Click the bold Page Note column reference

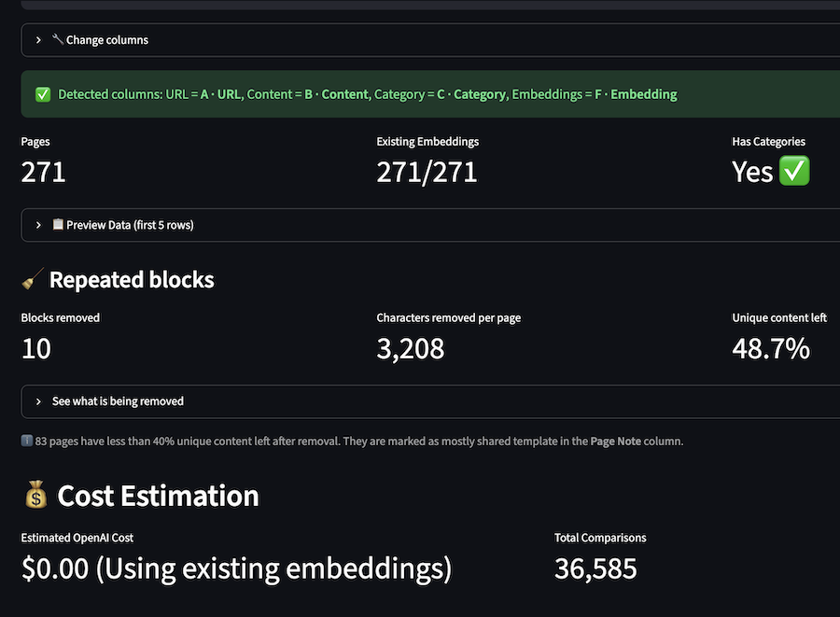616,442
